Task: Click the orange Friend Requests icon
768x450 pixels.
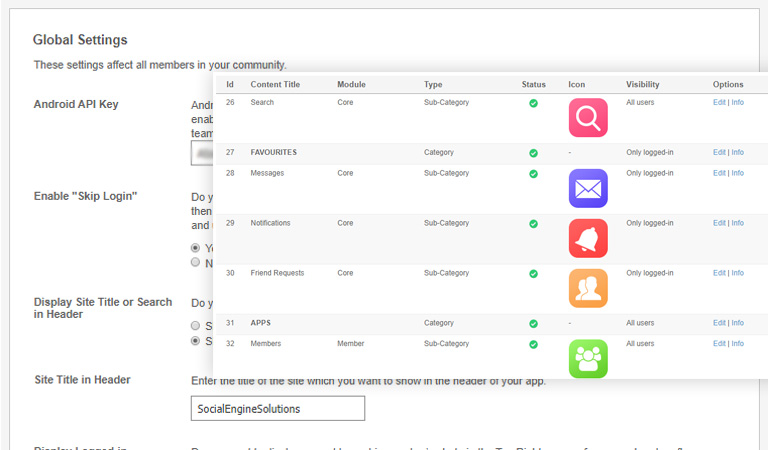Action: [588, 288]
